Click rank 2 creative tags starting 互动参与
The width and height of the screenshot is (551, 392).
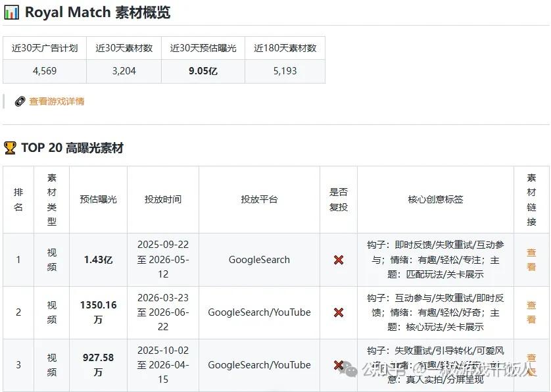[435, 312]
